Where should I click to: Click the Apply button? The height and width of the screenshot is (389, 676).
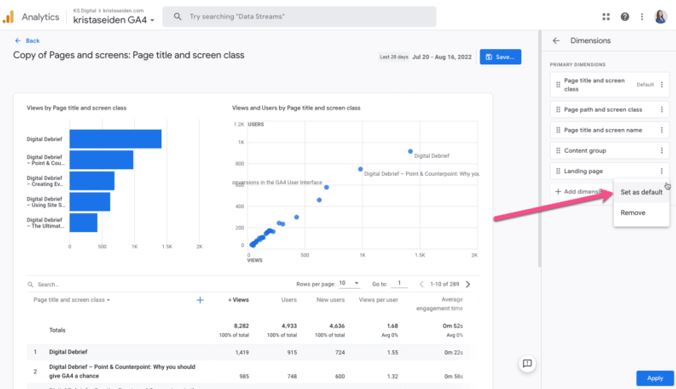tap(655, 378)
